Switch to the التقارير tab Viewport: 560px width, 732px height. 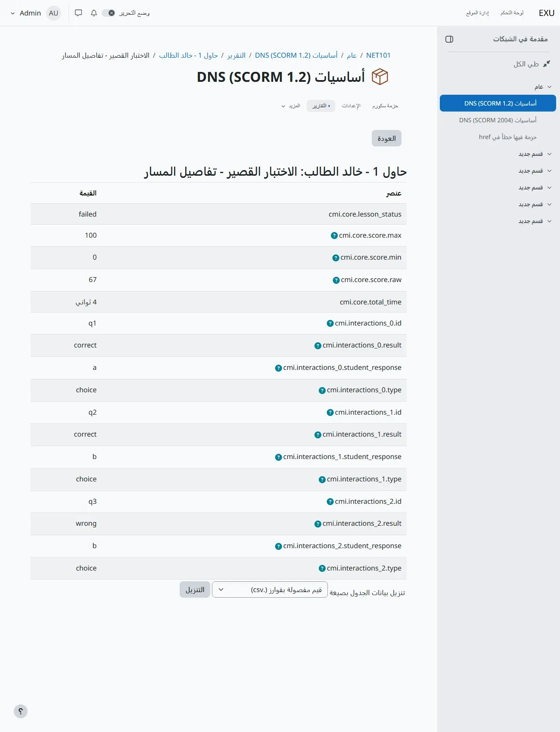pos(321,106)
